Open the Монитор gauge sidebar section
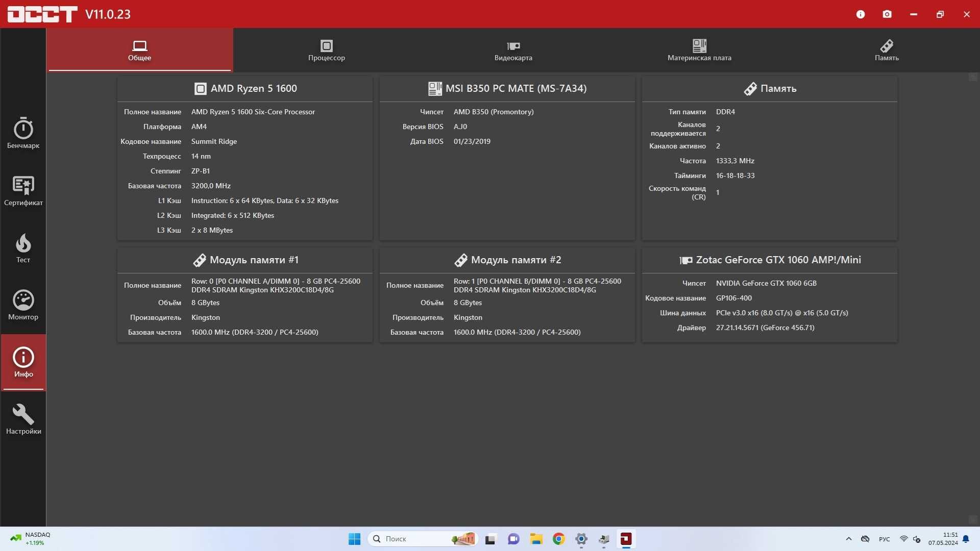980x551 pixels. pos(23,305)
